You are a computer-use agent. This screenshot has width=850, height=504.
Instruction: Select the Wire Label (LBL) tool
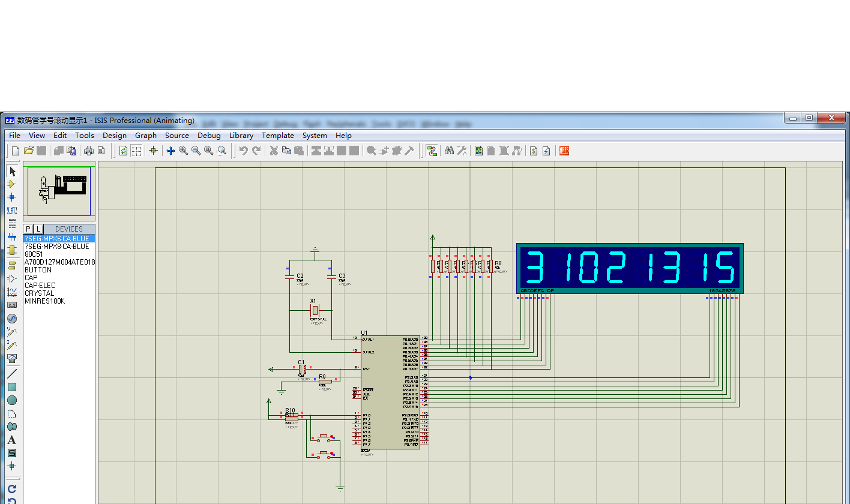12,211
